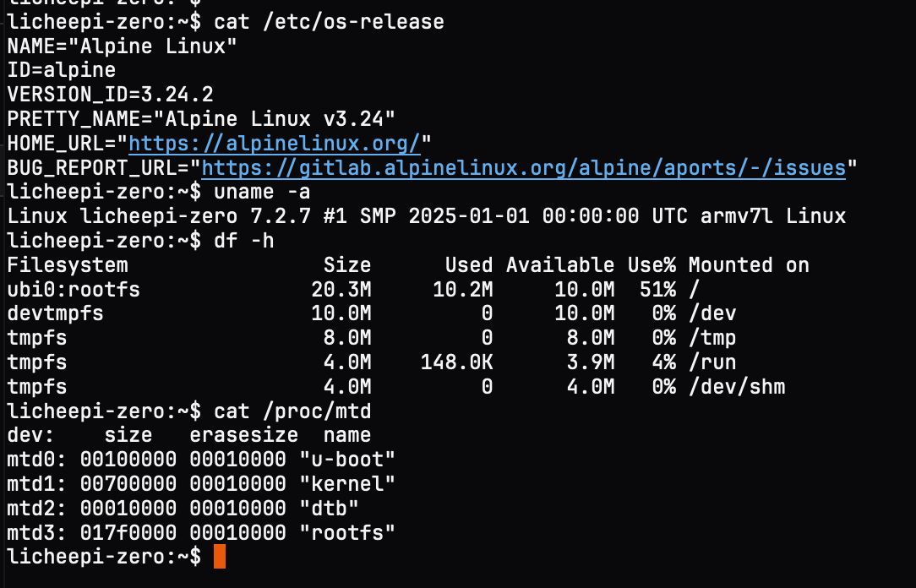
Task: Click the 'cat /etc/os-release' command text
Action: pos(329,22)
